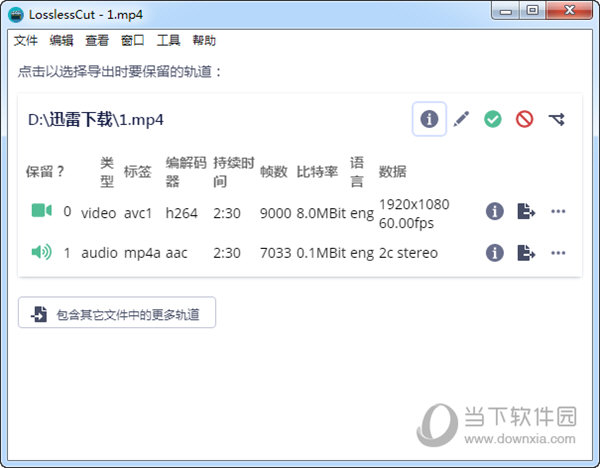This screenshot has width=600, height=468.
Task: Click the avc1 tag cell
Action: tap(138, 213)
